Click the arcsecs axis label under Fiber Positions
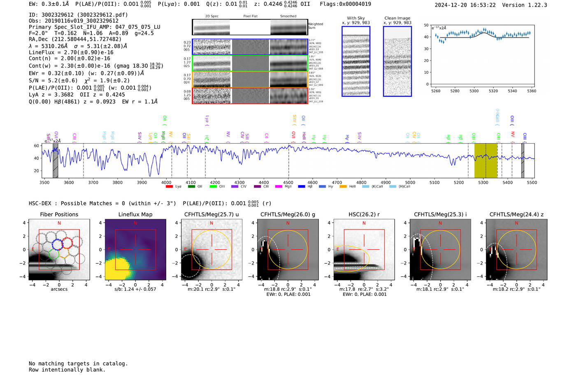This screenshot has height=392, width=576. (59, 289)
